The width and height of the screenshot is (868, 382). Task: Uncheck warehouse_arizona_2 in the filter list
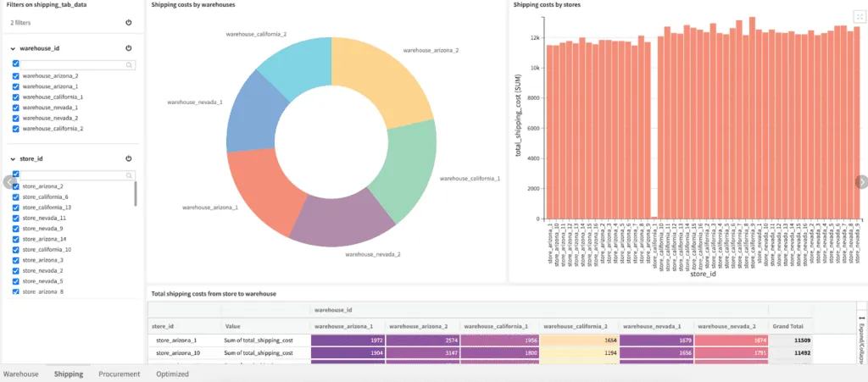pos(16,75)
